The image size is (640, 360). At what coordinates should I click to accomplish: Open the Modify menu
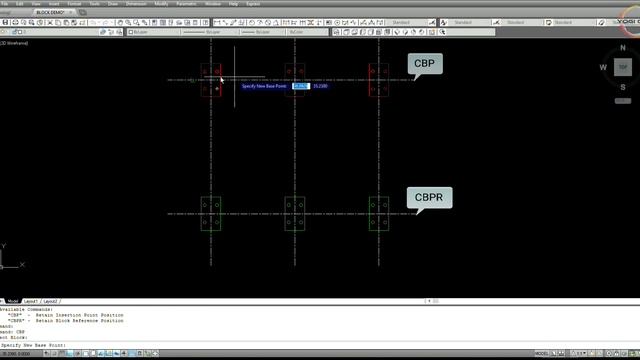tap(161, 4)
